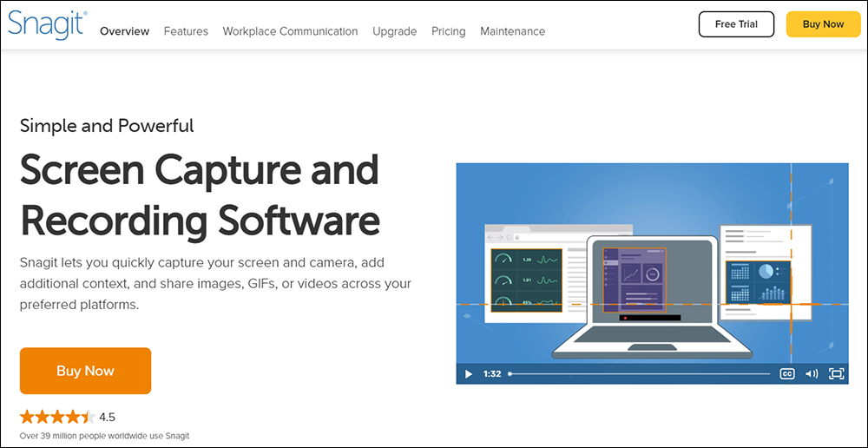
Task: Open the Pricing page
Action: tap(449, 31)
